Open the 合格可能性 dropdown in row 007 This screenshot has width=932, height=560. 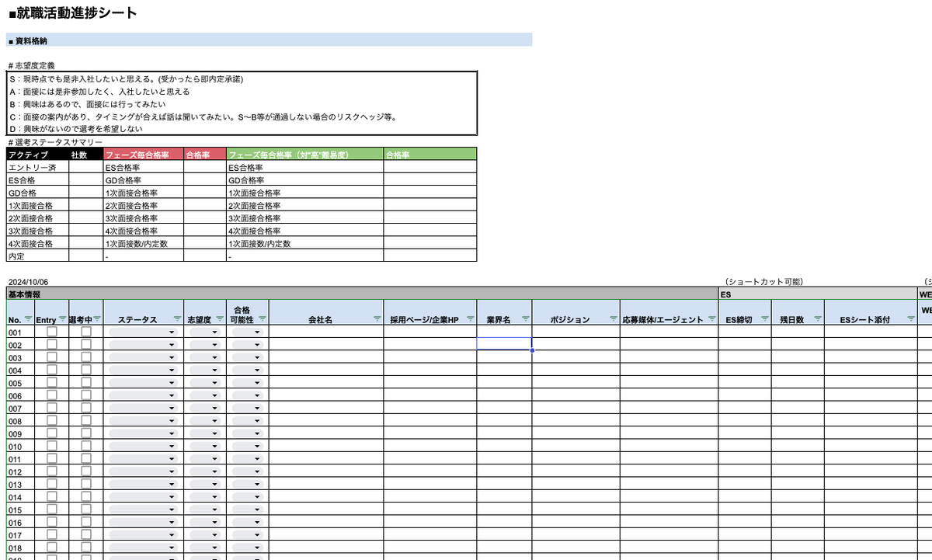(248, 408)
